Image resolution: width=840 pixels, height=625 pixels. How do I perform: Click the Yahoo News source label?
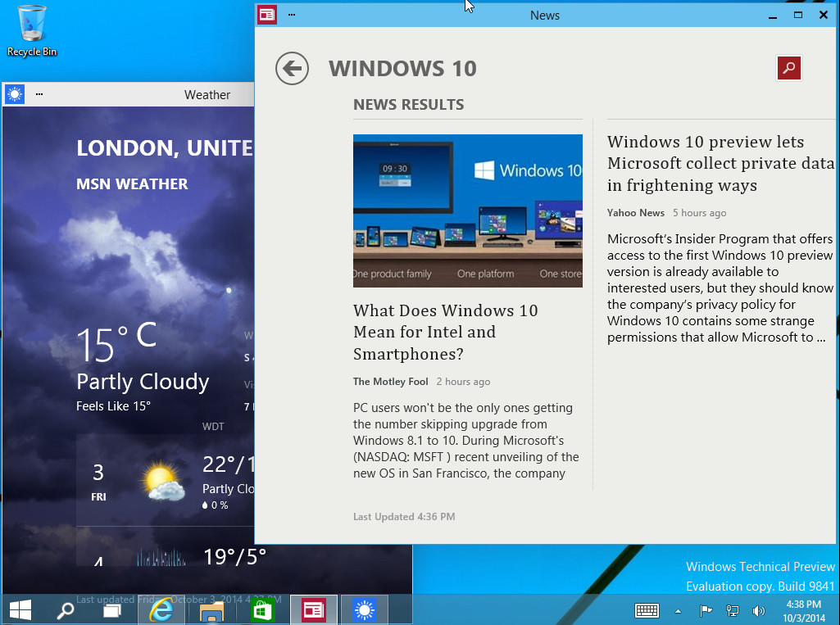[636, 213]
